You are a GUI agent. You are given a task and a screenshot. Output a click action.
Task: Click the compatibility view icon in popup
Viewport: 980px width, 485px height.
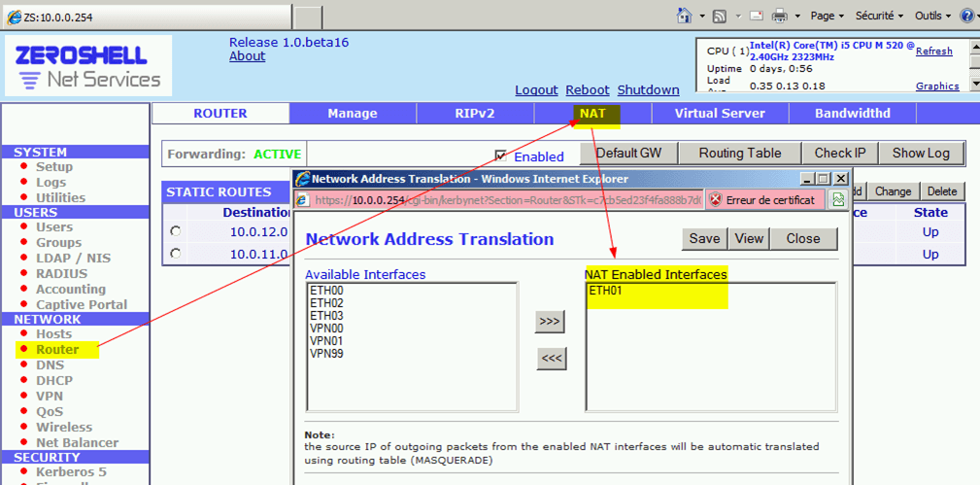(x=837, y=200)
